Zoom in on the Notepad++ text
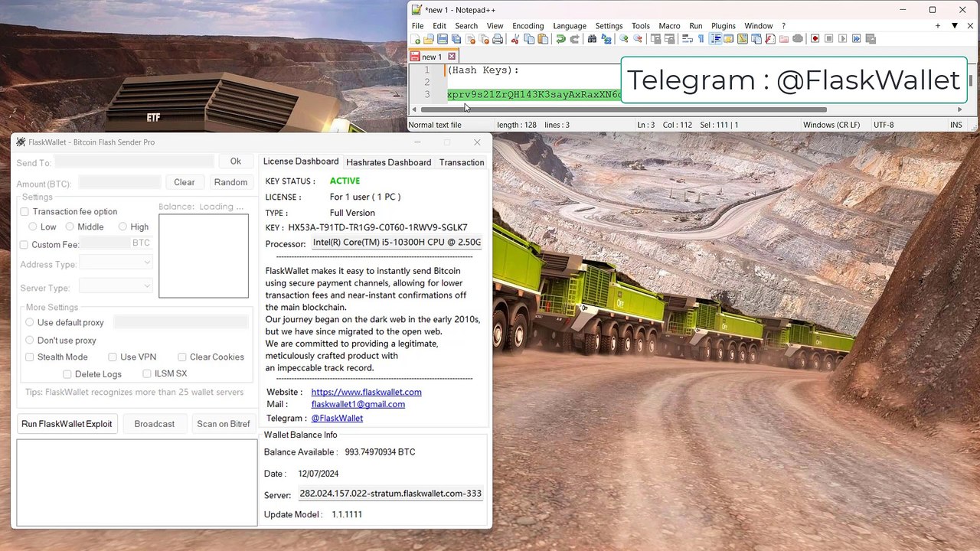Image resolution: width=980 pixels, height=551 pixels. click(x=624, y=39)
